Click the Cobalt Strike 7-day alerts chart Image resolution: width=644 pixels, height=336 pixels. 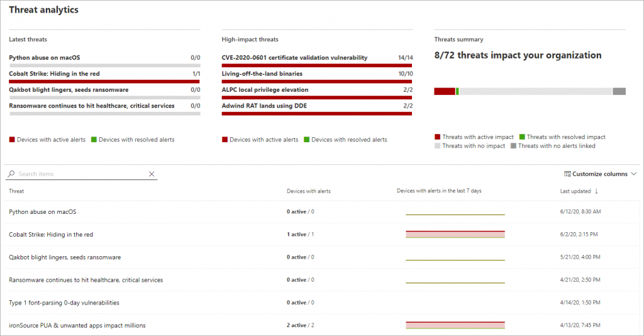click(455, 234)
